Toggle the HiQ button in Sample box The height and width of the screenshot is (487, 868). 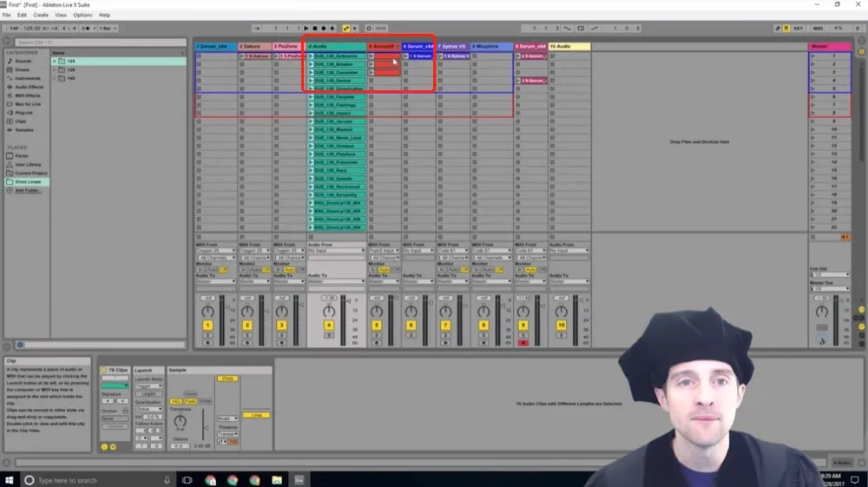[176, 401]
